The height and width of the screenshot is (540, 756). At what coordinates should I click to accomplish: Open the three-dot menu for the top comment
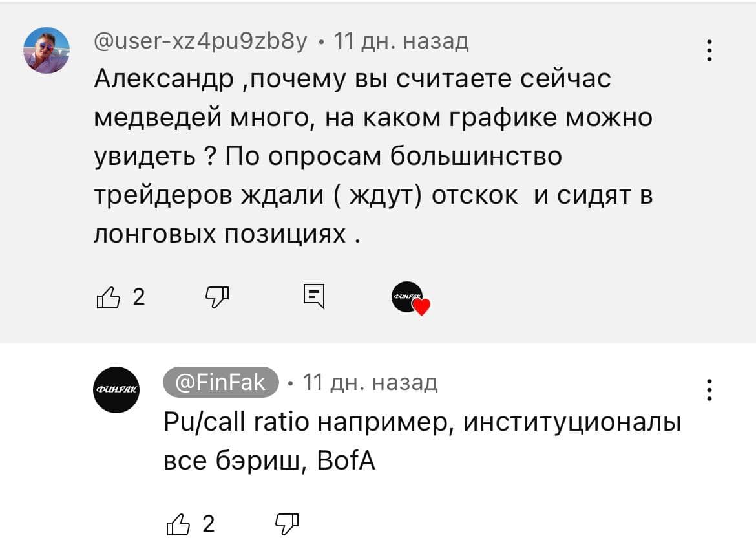[709, 50]
